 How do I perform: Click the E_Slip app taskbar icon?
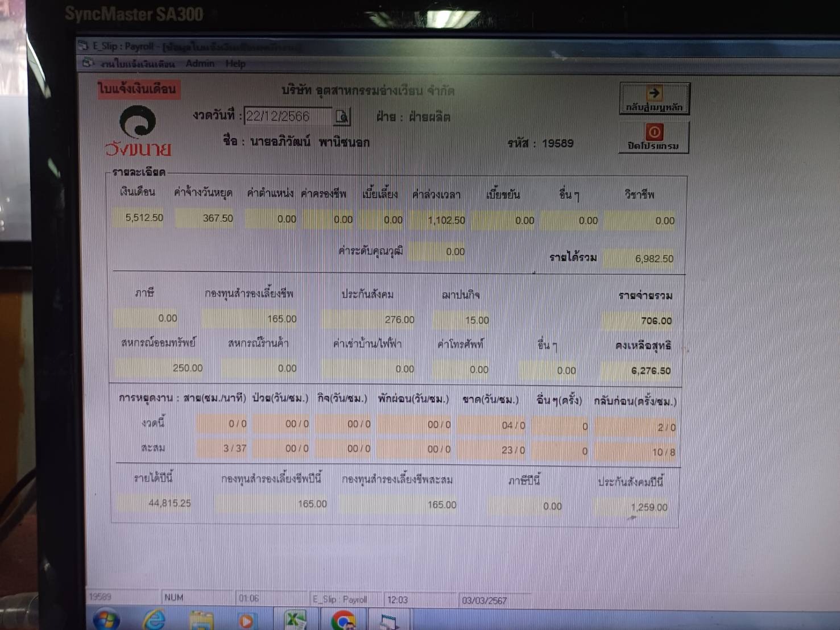point(389,621)
